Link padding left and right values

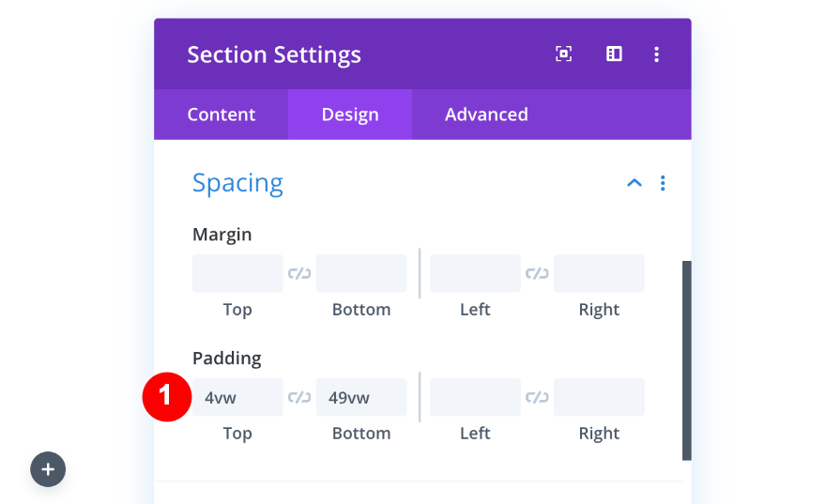[537, 398]
